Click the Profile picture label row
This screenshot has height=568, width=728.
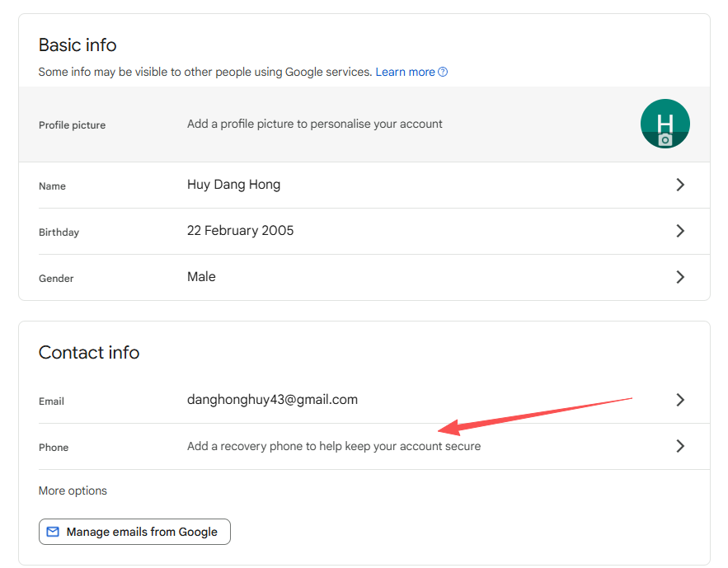73,124
